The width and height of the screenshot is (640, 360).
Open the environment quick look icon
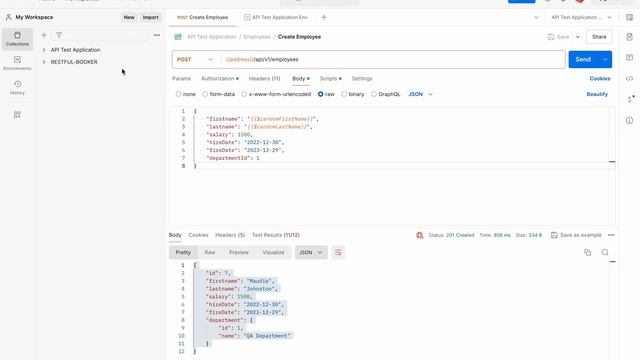point(629,17)
